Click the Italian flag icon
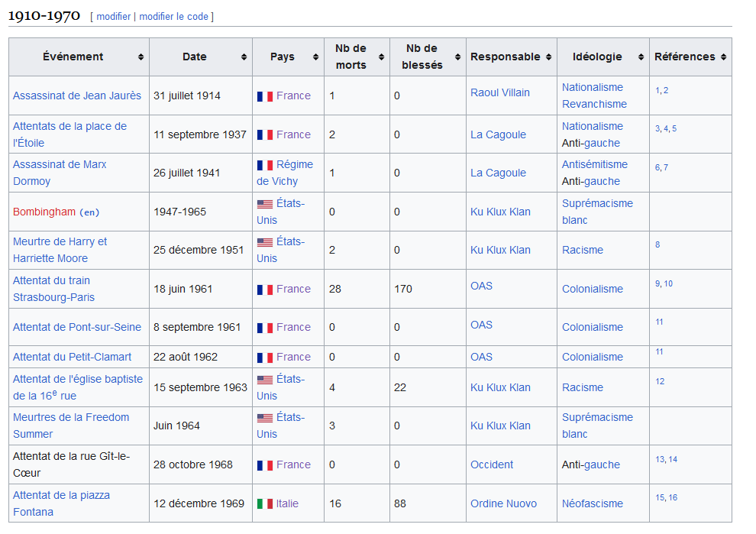 point(265,504)
